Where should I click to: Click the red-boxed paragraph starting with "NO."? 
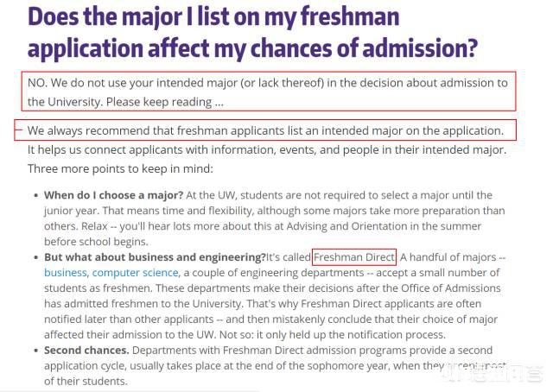pos(268,92)
